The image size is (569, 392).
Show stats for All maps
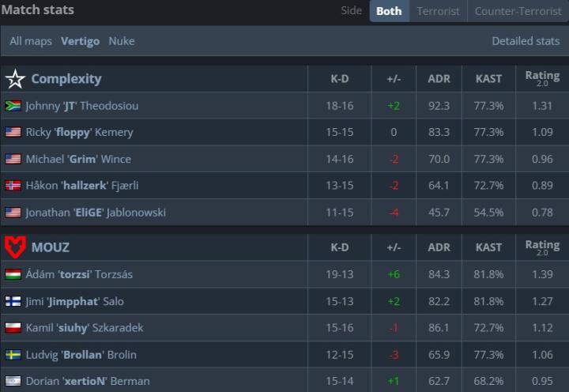point(31,41)
